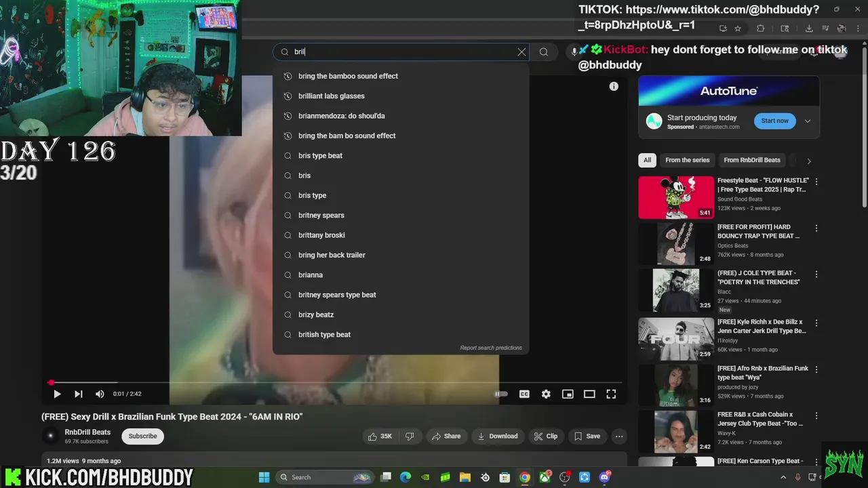Start voice search with the microphone
The width and height of the screenshot is (868, 488).
pyautogui.click(x=574, y=52)
